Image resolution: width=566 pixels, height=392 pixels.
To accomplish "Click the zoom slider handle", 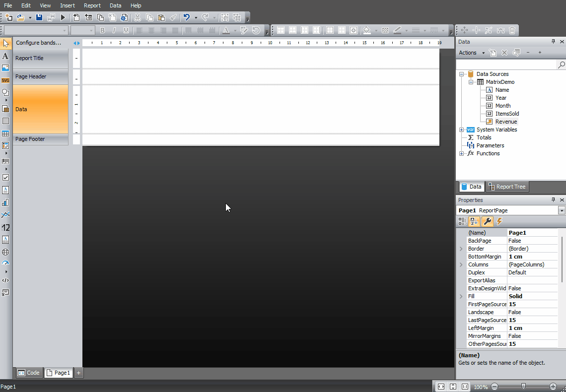I will click(x=523, y=386).
